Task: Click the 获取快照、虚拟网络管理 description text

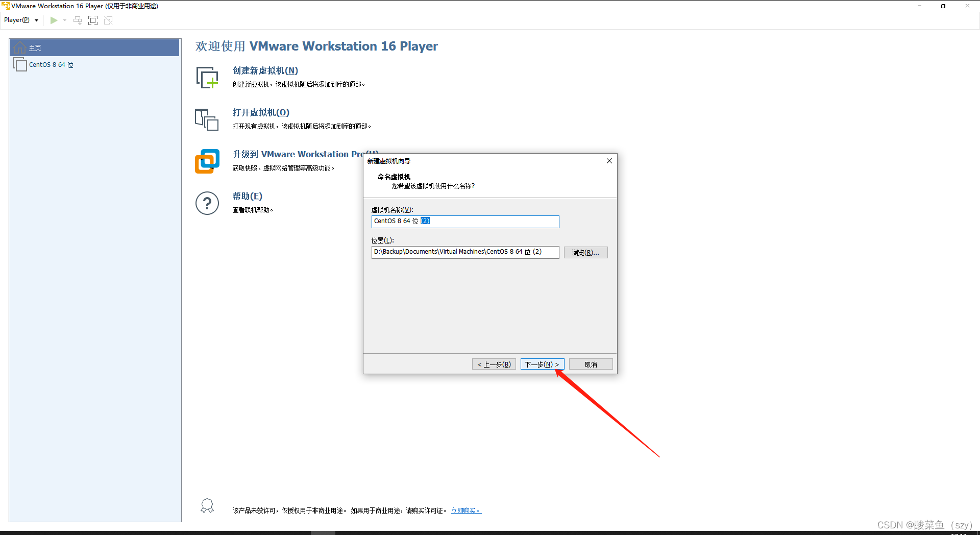Action: (283, 168)
